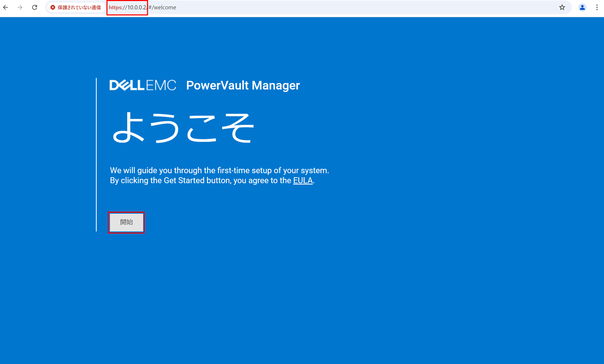Click the PowerVault Manager title text
Viewport: 604px width, 364px height.
(x=243, y=85)
